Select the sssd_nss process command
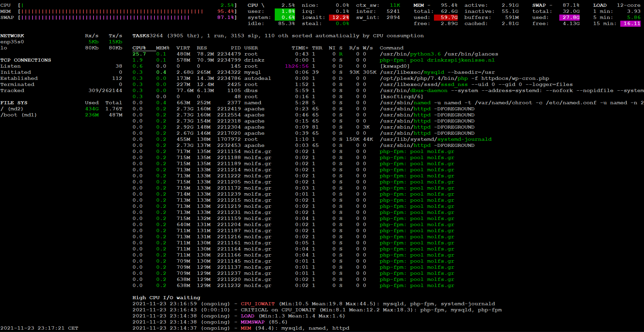 [x=476, y=85]
